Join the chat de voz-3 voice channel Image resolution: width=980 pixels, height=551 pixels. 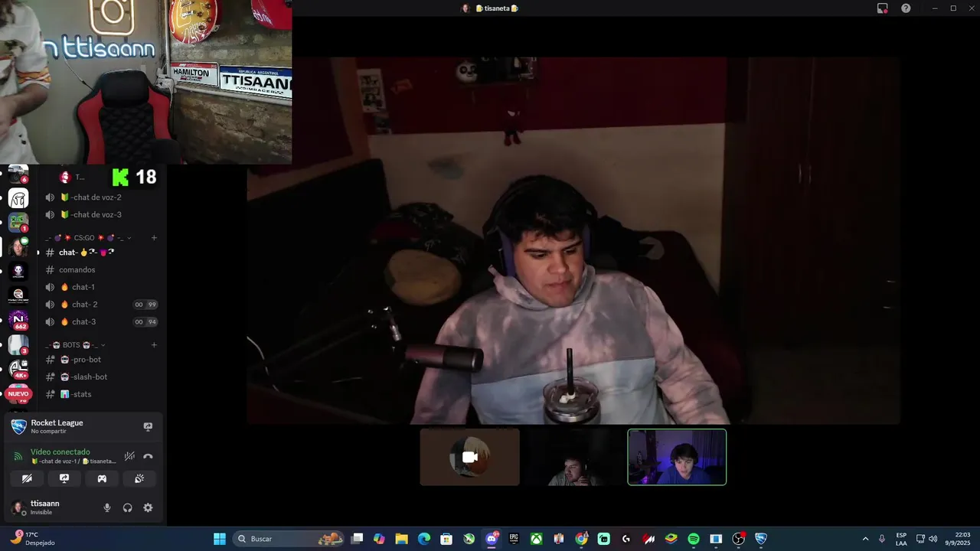100,215
